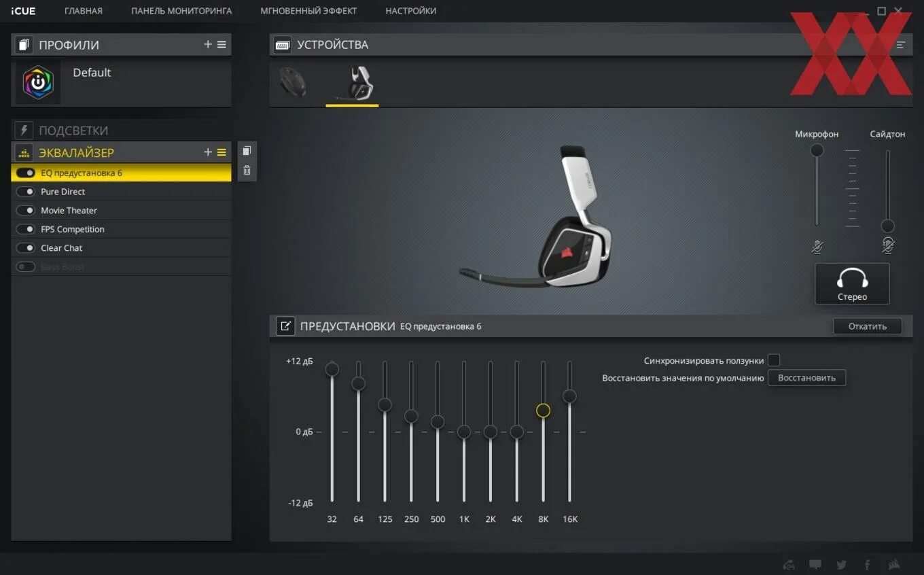Image resolution: width=924 pixels, height=575 pixels.
Task: Open the profiles hamburger menu
Action: click(x=221, y=45)
